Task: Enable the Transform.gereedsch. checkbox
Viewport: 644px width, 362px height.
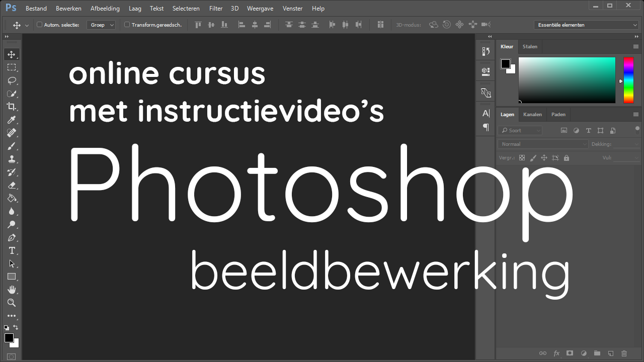Action: pyautogui.click(x=127, y=25)
